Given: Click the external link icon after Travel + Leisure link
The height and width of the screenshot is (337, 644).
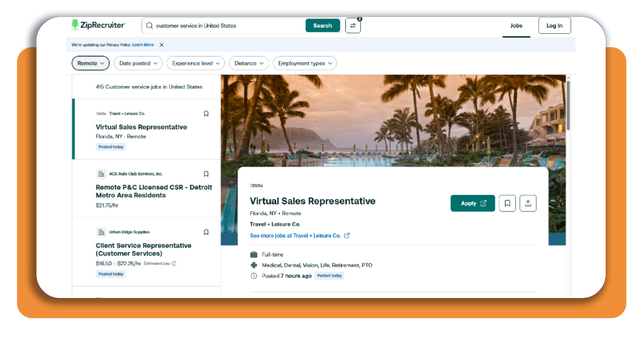Looking at the screenshot, I should tap(347, 236).
